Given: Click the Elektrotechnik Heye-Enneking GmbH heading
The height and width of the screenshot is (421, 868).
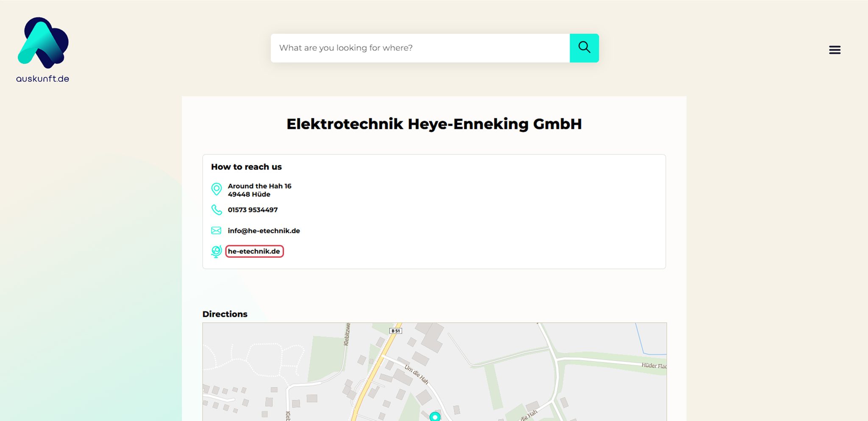Looking at the screenshot, I should (x=434, y=124).
